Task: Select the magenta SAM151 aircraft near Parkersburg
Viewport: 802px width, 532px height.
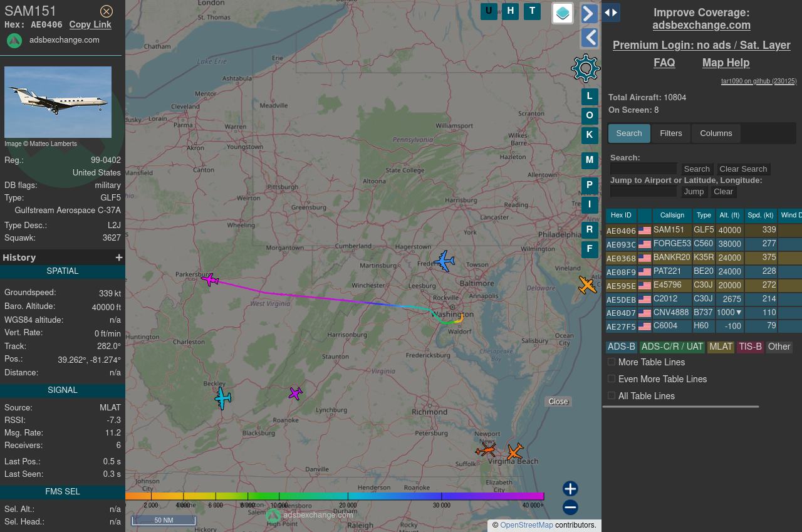Action: coord(210,279)
